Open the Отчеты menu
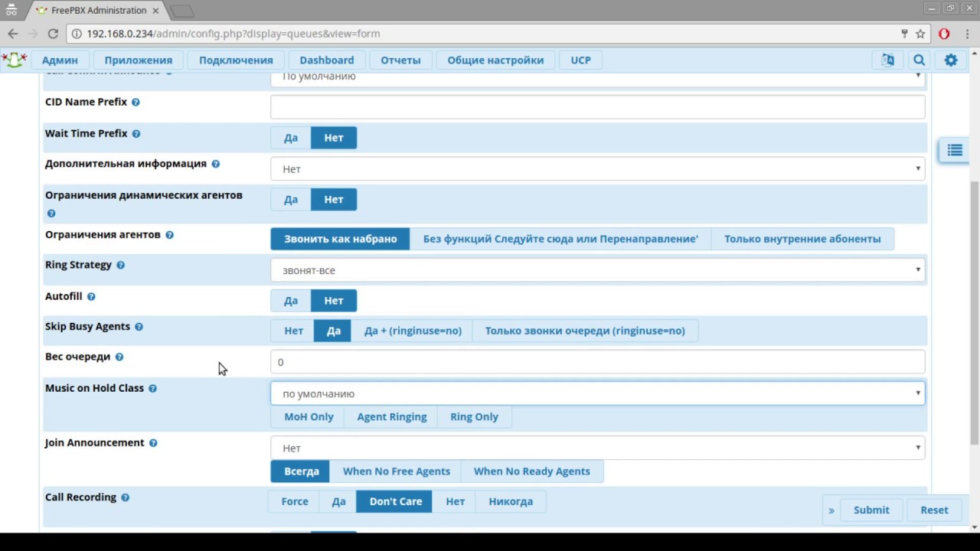This screenshot has width=980, height=551. pos(400,60)
